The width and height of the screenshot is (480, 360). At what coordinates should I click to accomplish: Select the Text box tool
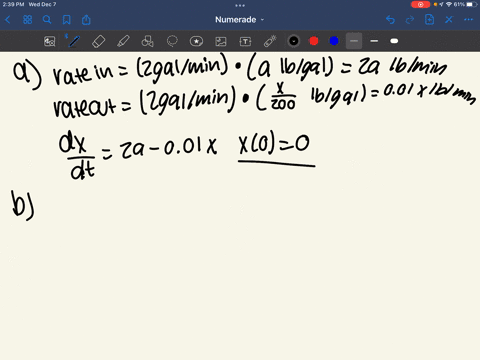pos(245,41)
